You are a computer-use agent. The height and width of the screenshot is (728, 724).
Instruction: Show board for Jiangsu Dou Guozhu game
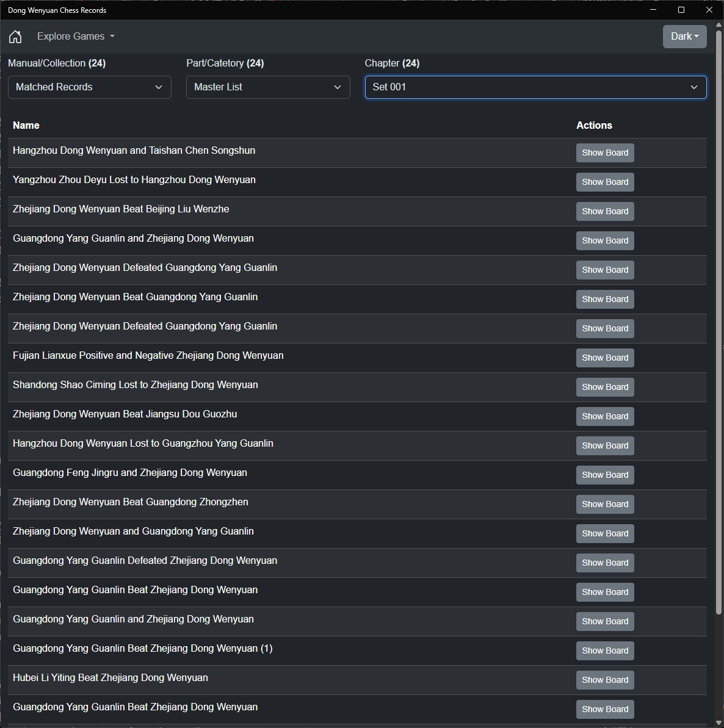pyautogui.click(x=604, y=416)
